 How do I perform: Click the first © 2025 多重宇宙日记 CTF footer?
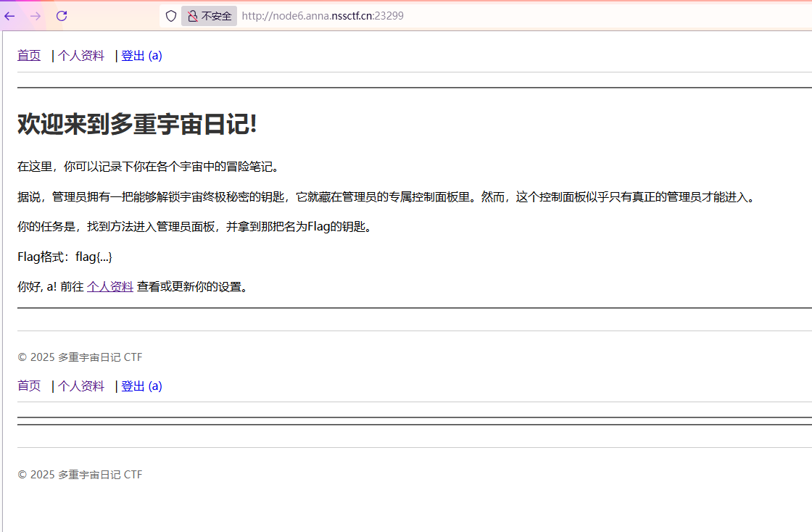click(x=80, y=357)
